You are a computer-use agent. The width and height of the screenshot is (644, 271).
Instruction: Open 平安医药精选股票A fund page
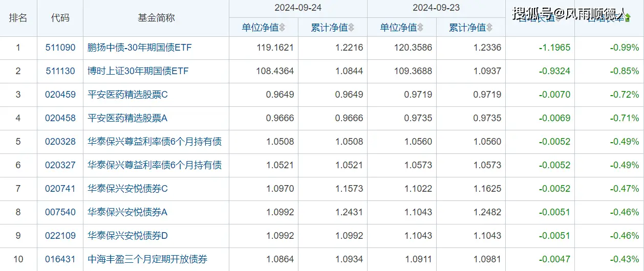(x=127, y=118)
